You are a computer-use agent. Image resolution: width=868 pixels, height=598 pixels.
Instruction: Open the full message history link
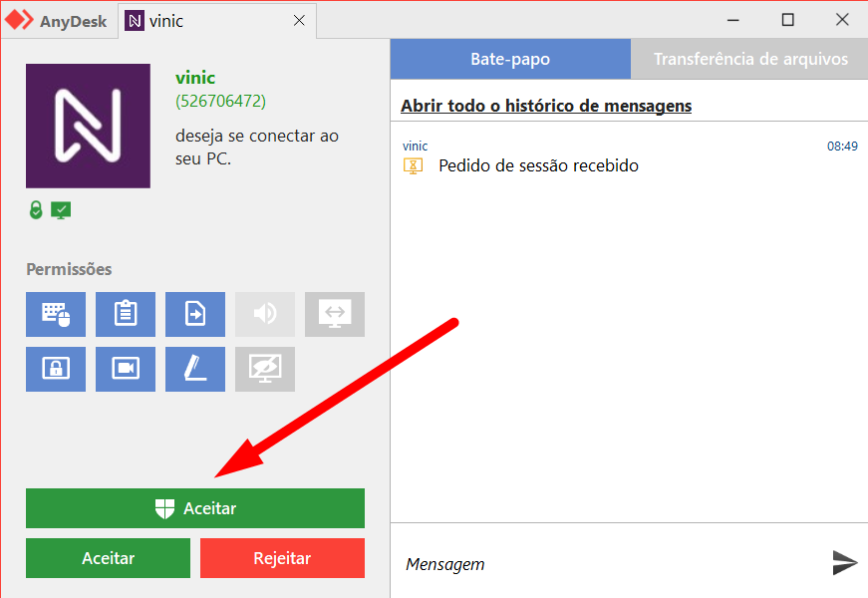coord(546,106)
